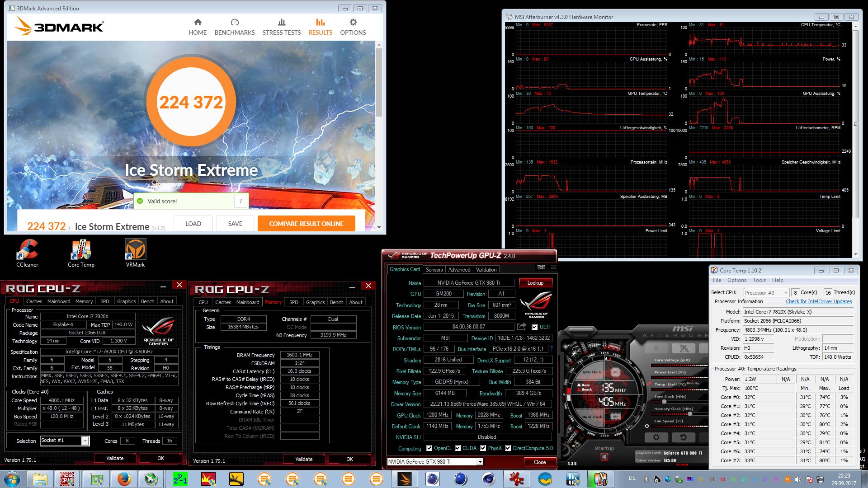Toggle the CUDA checkbox in GPU-Z
868x488 pixels.
pos(458,448)
